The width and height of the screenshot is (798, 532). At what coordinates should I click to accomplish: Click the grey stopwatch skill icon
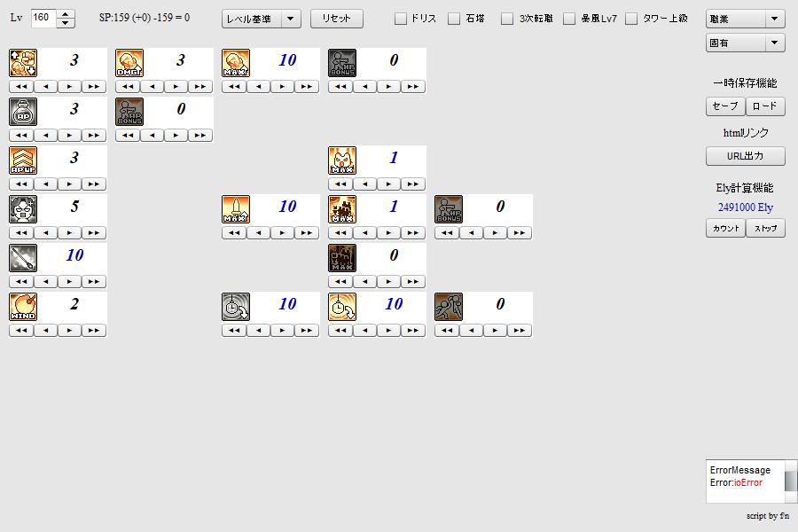[236, 307]
